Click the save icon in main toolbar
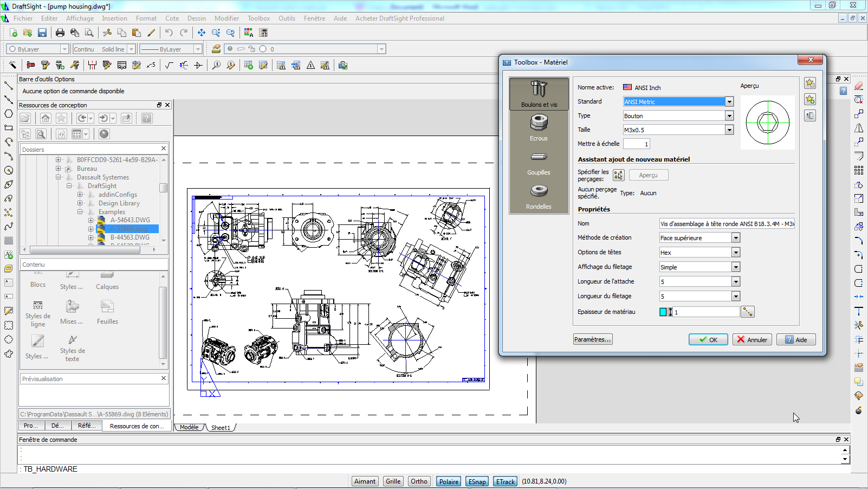The height and width of the screenshot is (489, 868). point(42,33)
